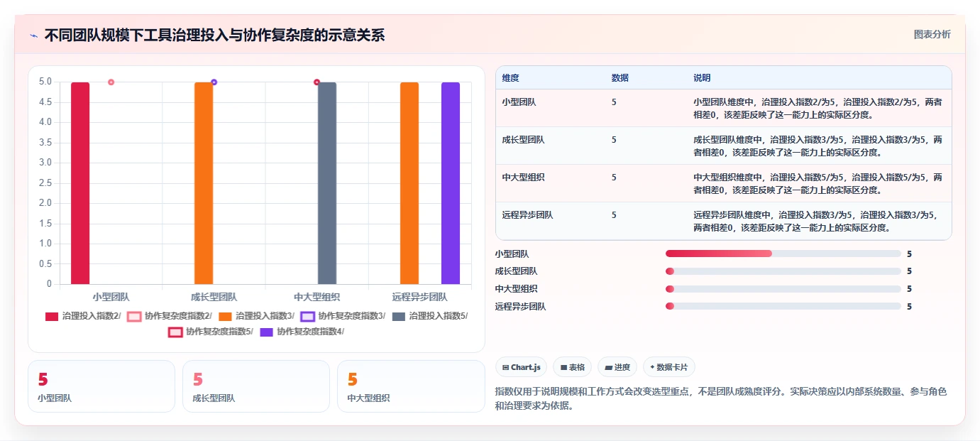Click the 小型团队 x-axis label
The height and width of the screenshot is (441, 980).
click(111, 297)
